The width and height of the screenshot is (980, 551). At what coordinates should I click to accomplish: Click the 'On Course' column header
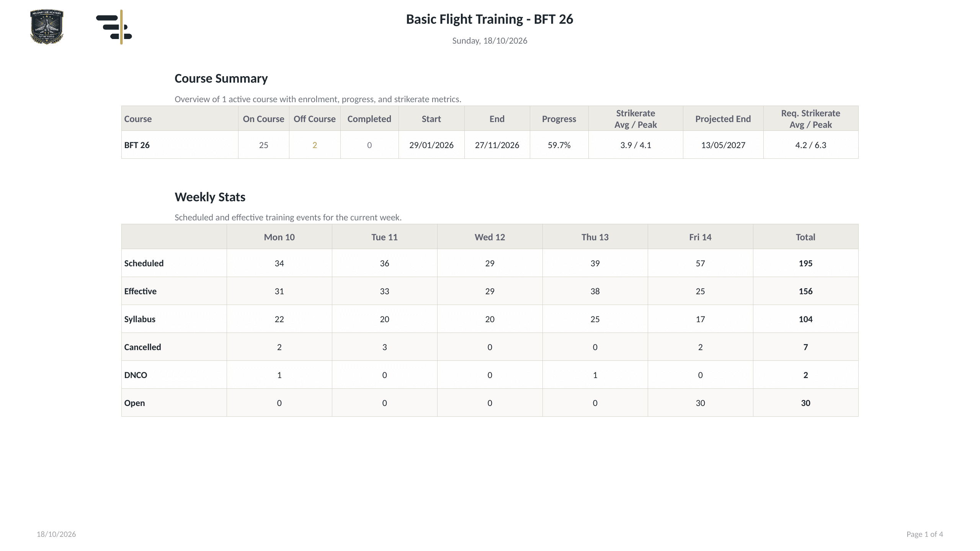coord(264,119)
